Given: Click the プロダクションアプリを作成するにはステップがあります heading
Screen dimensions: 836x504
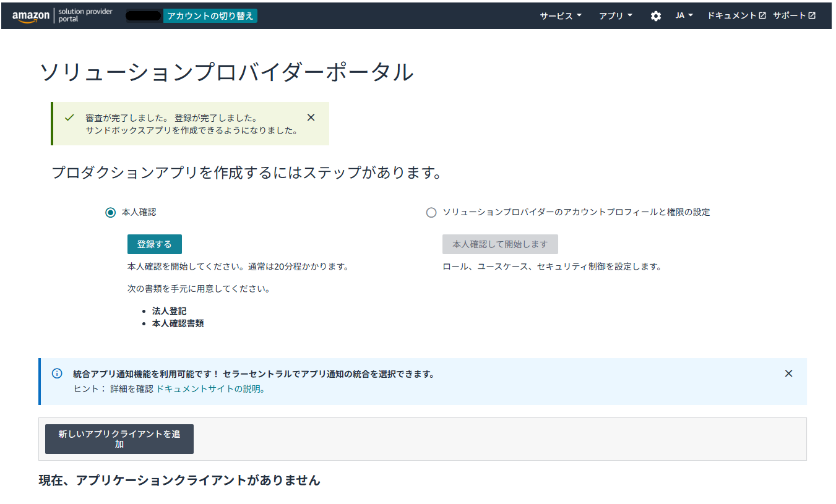Looking at the screenshot, I should [247, 173].
